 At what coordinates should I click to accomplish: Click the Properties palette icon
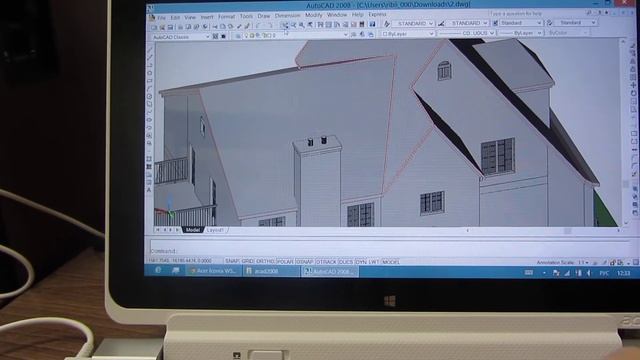click(x=320, y=25)
